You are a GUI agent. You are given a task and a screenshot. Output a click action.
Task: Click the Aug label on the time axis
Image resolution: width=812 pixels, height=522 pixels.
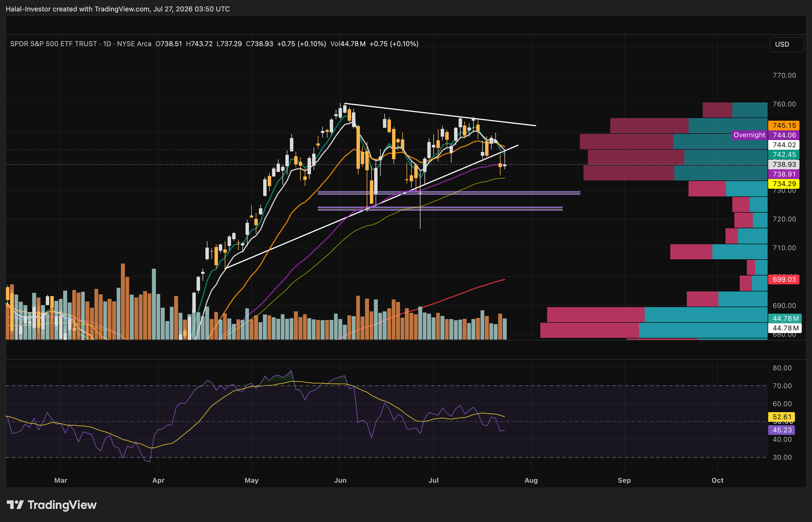531,480
